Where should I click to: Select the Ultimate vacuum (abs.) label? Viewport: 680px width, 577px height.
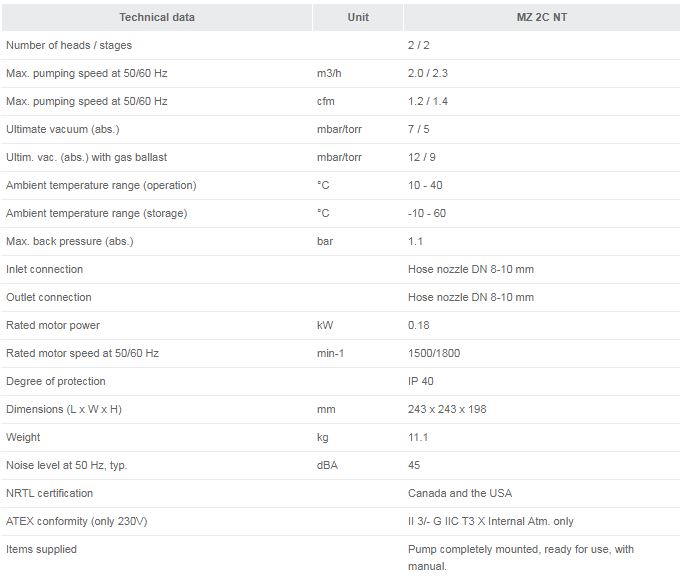(x=63, y=129)
